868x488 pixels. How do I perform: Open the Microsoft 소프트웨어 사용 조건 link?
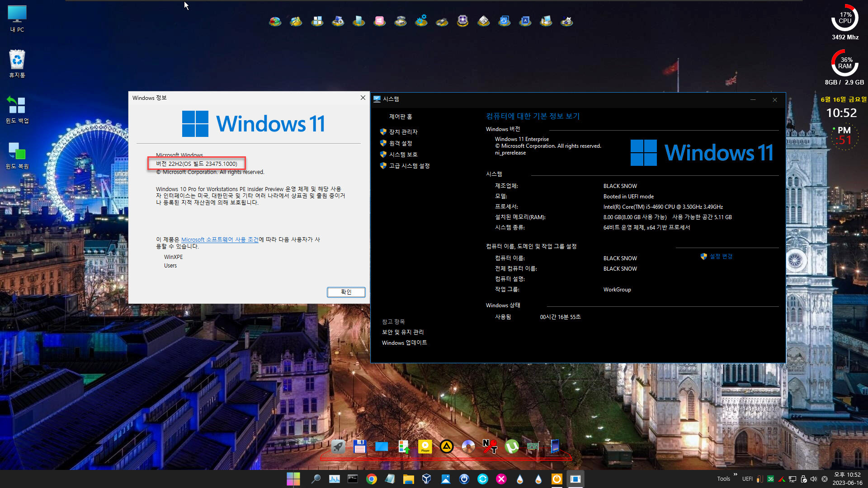pos(220,239)
